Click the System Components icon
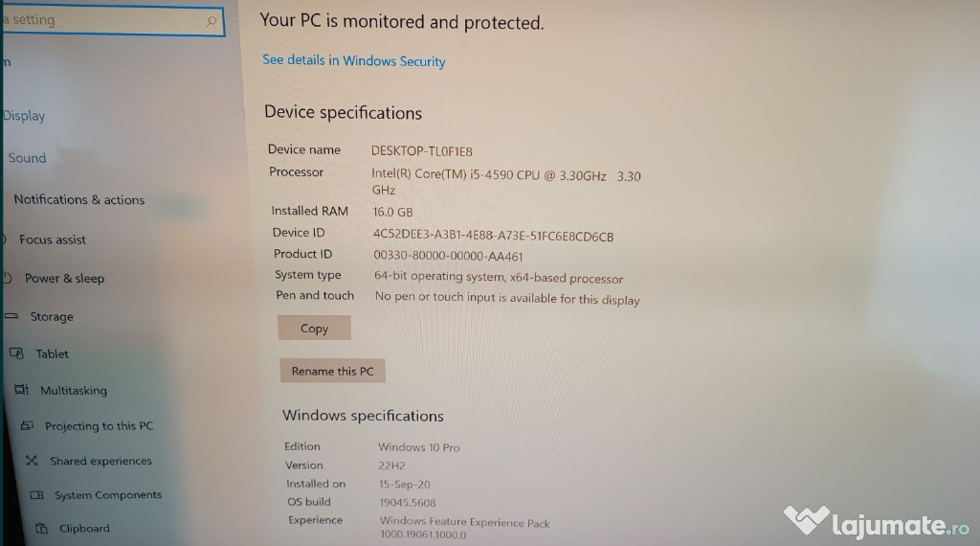 (x=37, y=494)
